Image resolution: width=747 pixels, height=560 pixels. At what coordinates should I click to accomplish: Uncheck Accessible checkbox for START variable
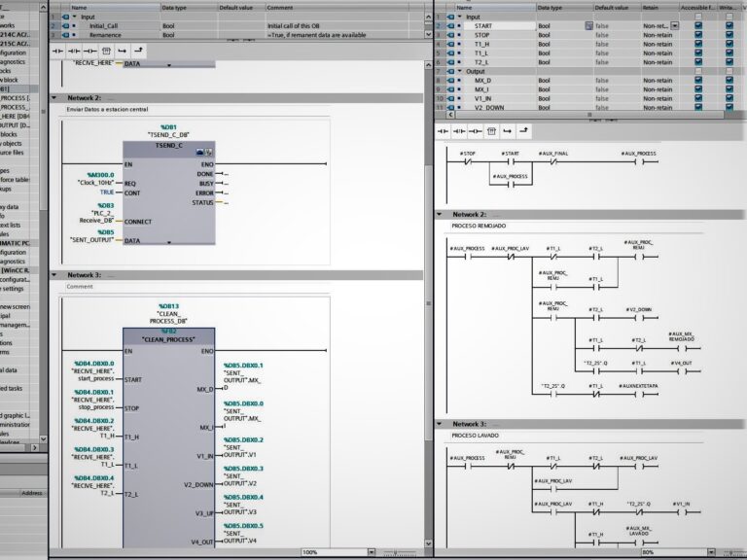tap(697, 26)
